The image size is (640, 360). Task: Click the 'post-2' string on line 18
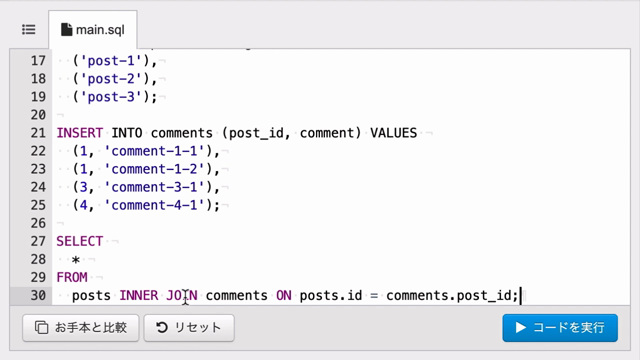(111, 79)
